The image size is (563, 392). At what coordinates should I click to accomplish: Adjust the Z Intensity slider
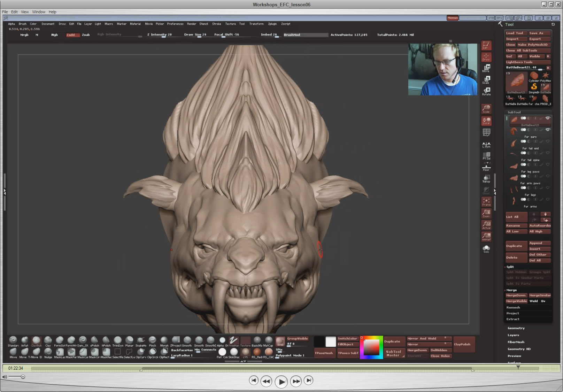pos(160,35)
